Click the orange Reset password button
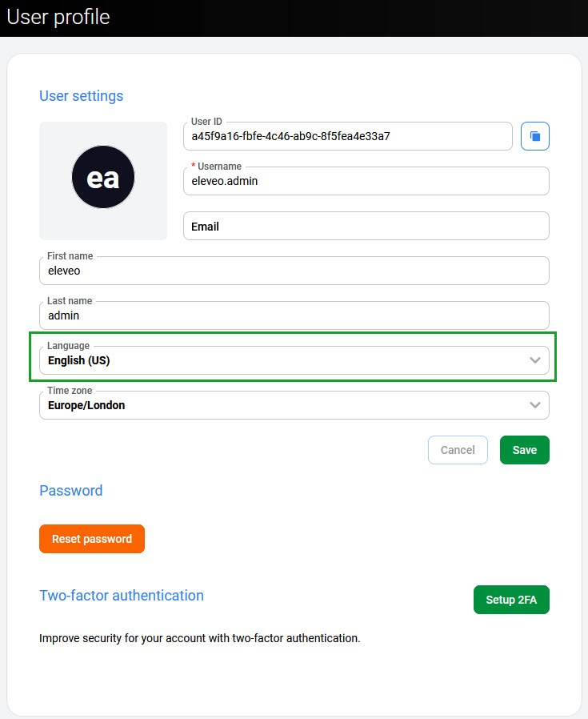The width and height of the screenshot is (588, 719). 92,539
